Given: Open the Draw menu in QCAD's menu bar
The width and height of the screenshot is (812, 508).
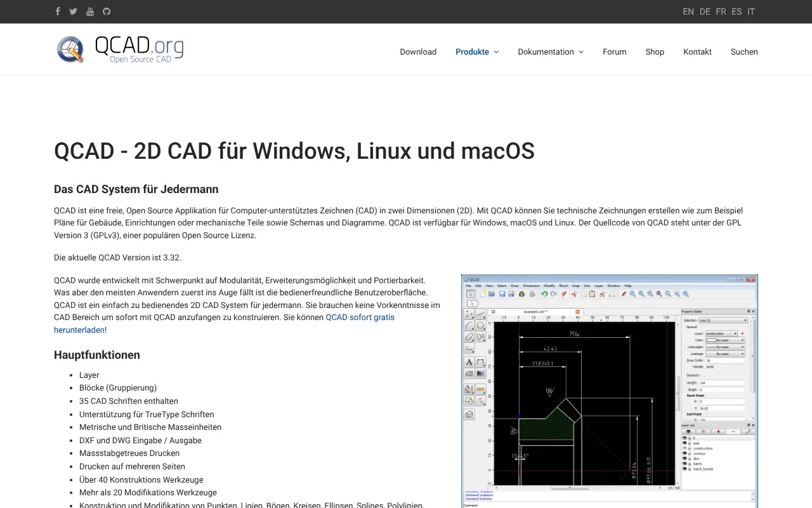Looking at the screenshot, I should [x=514, y=286].
